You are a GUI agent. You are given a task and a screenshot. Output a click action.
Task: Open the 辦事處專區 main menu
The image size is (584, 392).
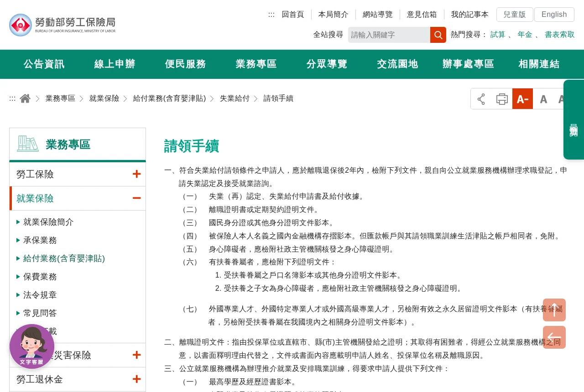(x=469, y=64)
